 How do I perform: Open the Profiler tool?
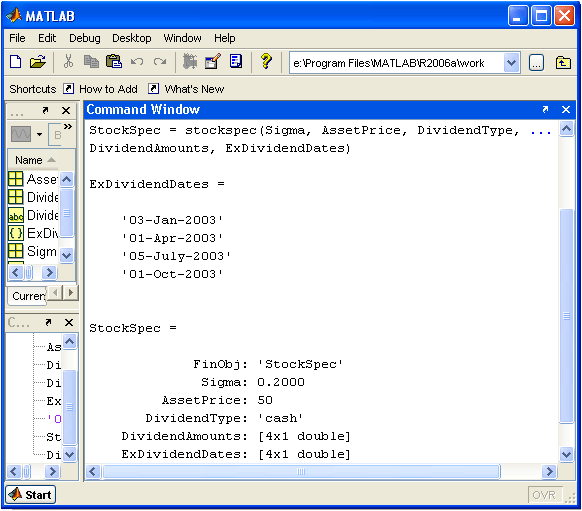(236, 62)
